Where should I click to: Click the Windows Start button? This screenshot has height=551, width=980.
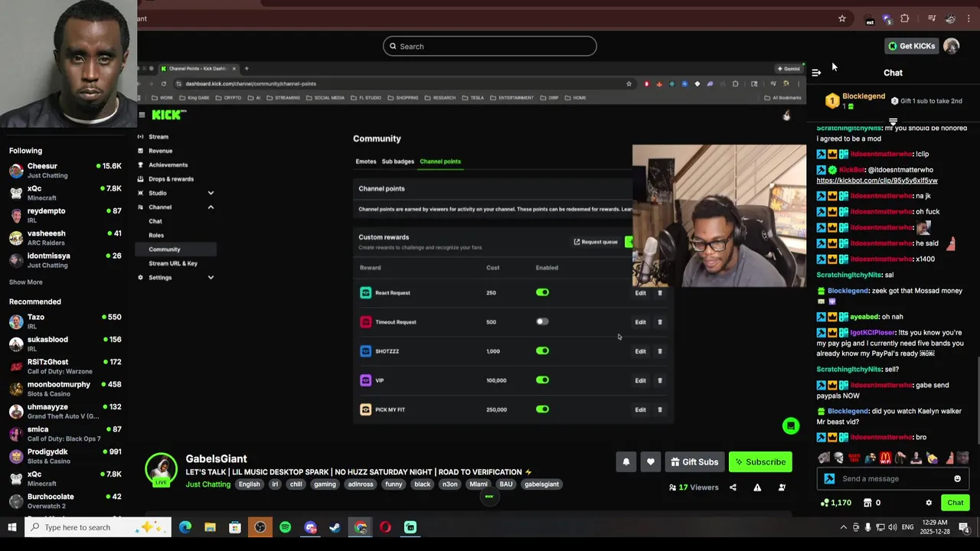pyautogui.click(x=12, y=527)
